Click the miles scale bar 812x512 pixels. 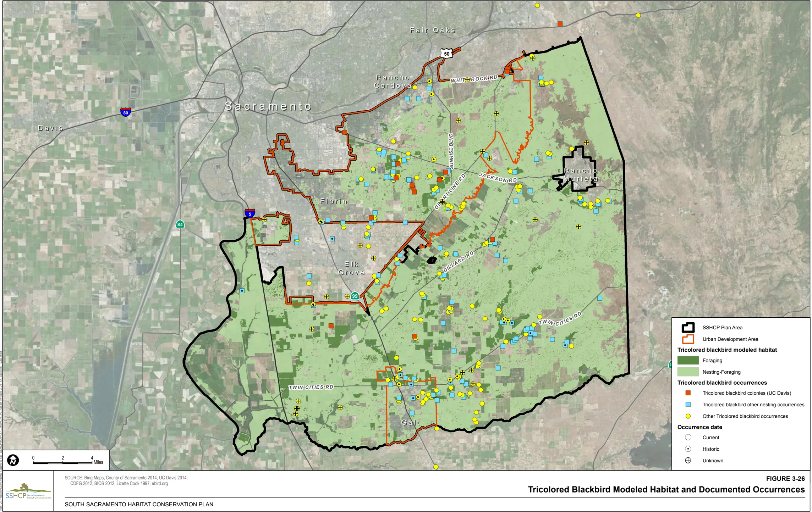click(x=62, y=462)
